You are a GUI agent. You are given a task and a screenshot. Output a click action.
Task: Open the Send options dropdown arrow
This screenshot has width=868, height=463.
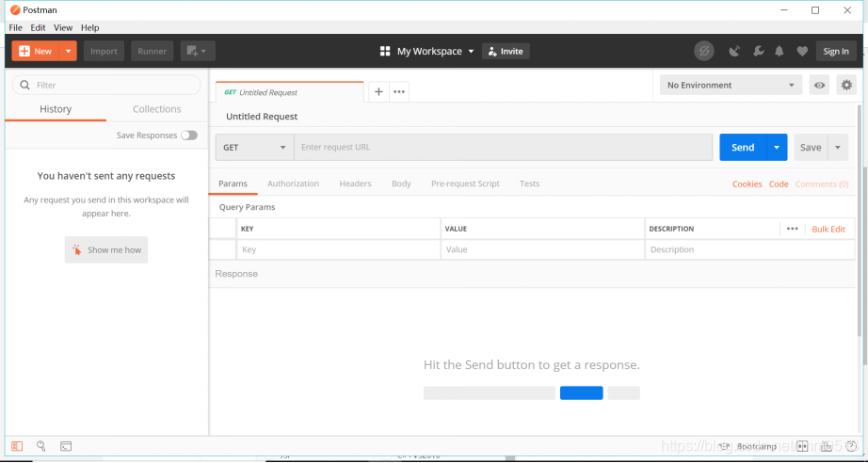pyautogui.click(x=777, y=147)
